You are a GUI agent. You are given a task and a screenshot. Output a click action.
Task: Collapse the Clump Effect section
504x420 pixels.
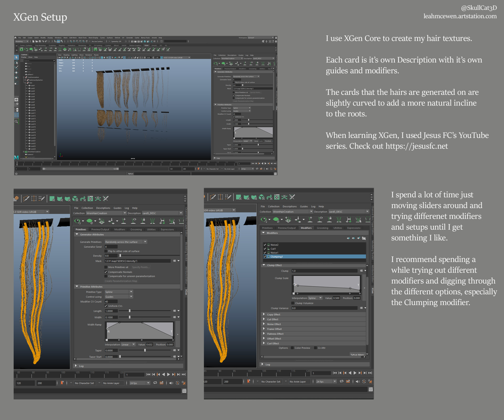tap(264, 265)
